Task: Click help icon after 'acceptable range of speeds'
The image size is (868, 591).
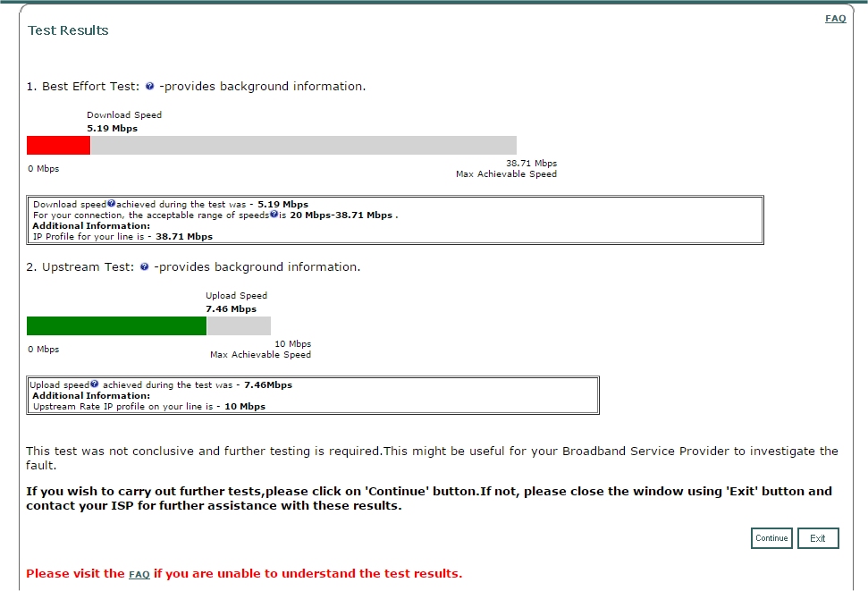Action: 274,215
